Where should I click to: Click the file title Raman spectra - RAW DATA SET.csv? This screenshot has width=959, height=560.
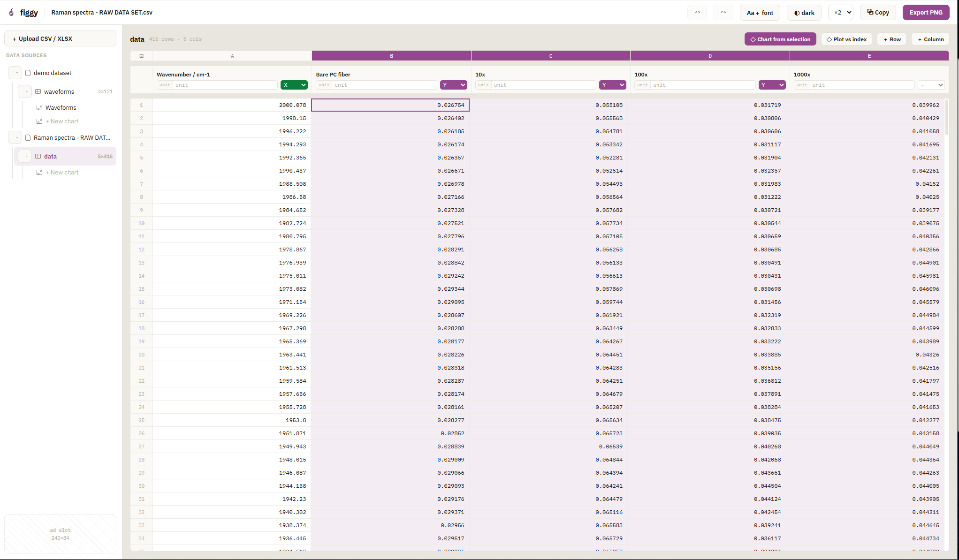tap(102, 13)
